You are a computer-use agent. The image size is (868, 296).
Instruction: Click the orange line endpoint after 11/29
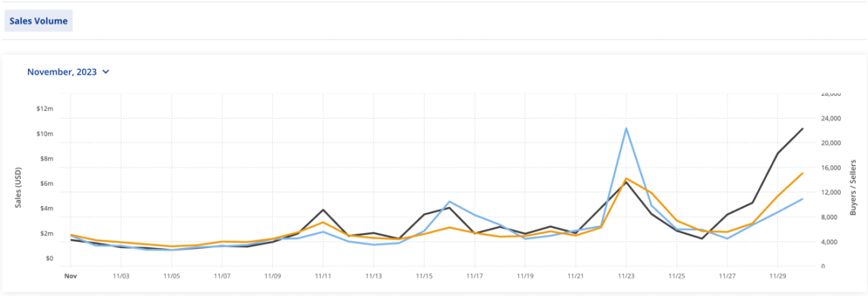click(803, 173)
